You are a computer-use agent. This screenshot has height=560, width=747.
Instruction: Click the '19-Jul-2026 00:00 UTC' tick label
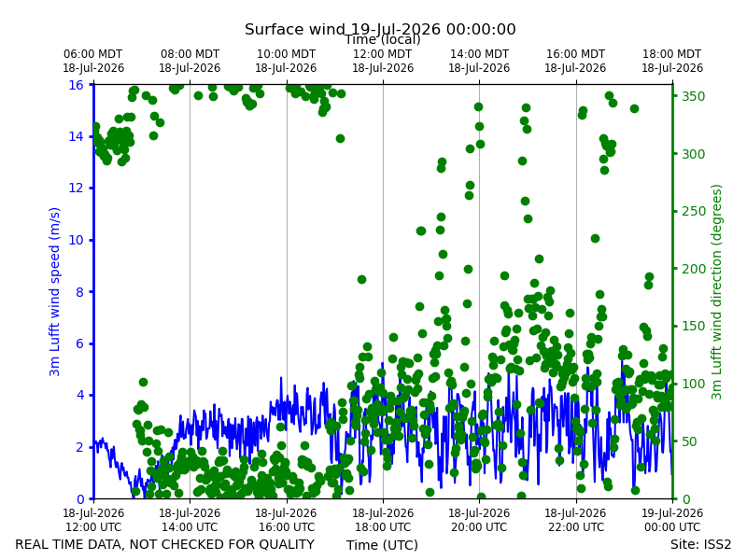coord(672,520)
